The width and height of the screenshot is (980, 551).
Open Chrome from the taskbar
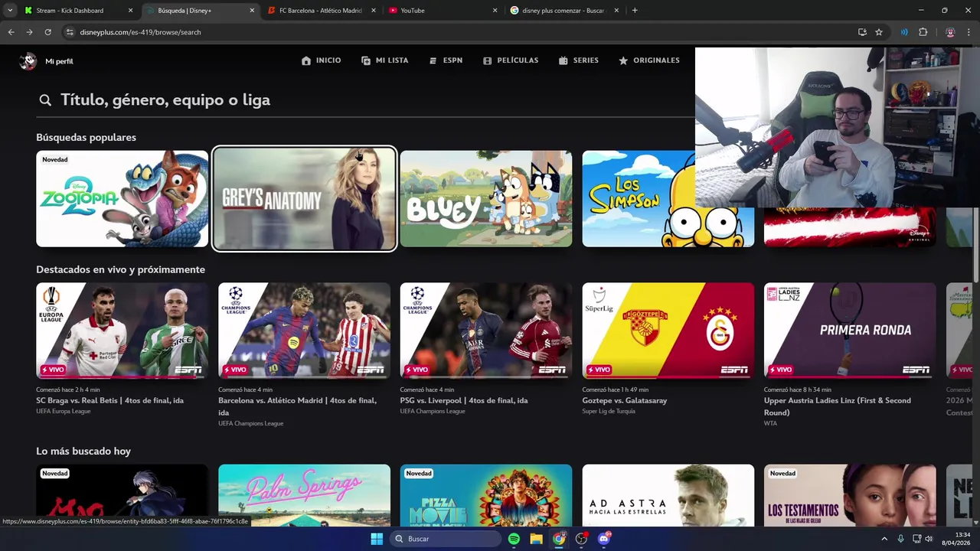click(559, 539)
